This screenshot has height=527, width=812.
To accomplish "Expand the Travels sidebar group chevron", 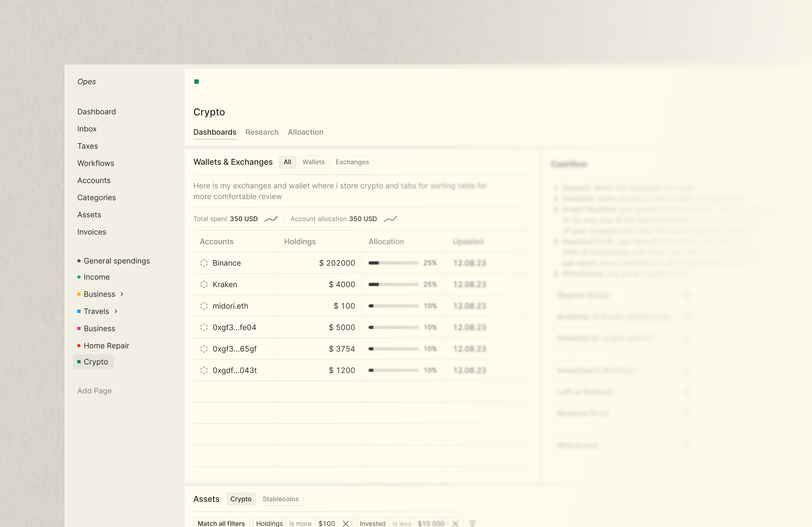I will (116, 311).
